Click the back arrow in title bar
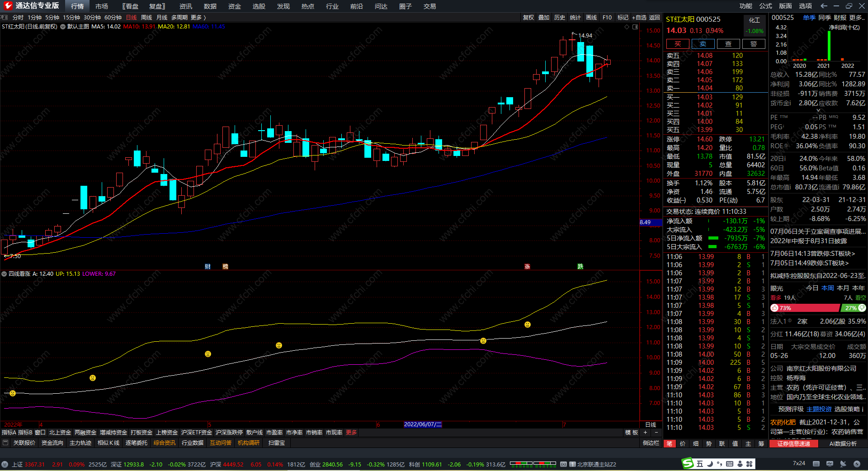 [x=824, y=6]
